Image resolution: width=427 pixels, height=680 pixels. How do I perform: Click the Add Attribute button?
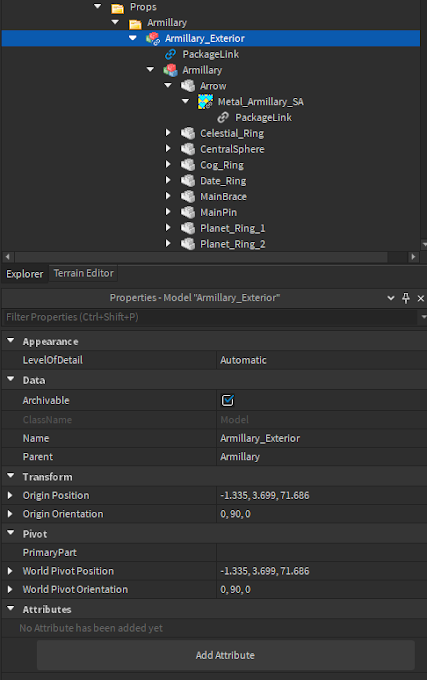pyautogui.click(x=225, y=655)
